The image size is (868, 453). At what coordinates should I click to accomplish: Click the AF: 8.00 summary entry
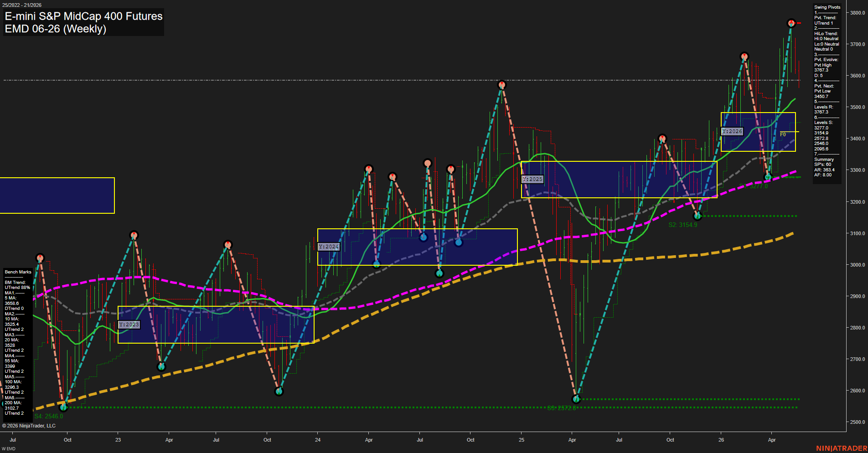point(823,175)
